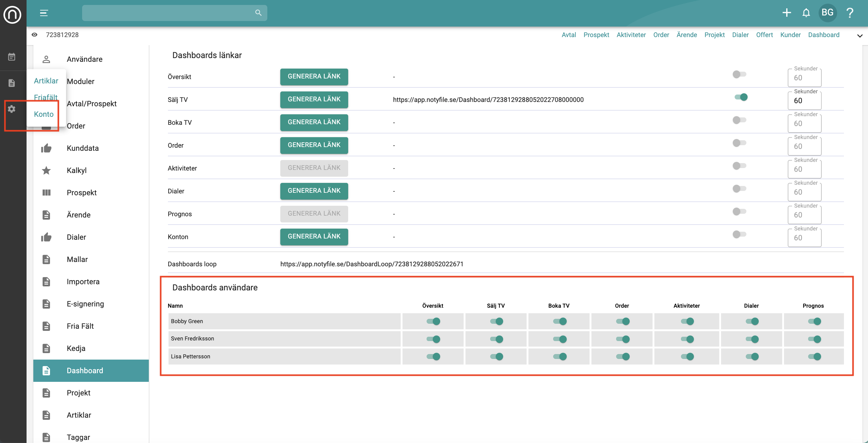Image resolution: width=868 pixels, height=443 pixels.
Task: Click the Notyfile logo icon
Action: tap(12, 15)
